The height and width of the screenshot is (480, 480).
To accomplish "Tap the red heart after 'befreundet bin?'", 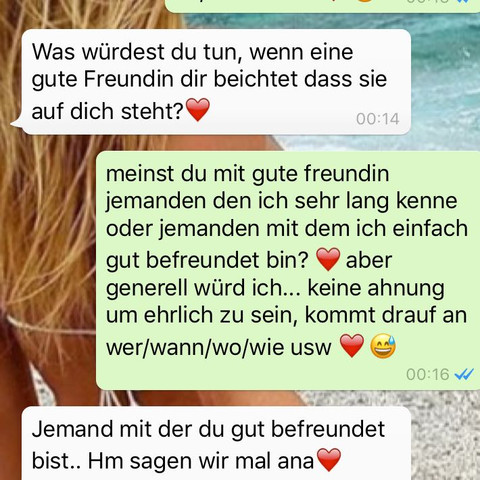I will pos(328,259).
